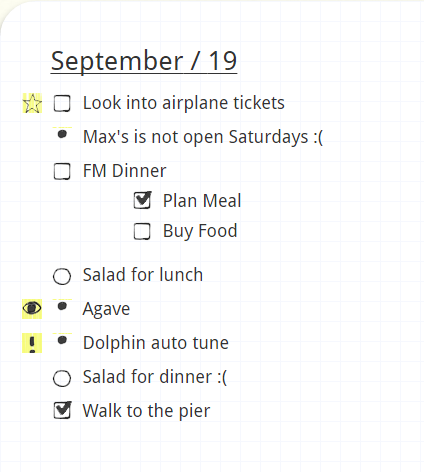Click the FM Dinner text
This screenshot has width=424, height=472.
click(x=124, y=171)
